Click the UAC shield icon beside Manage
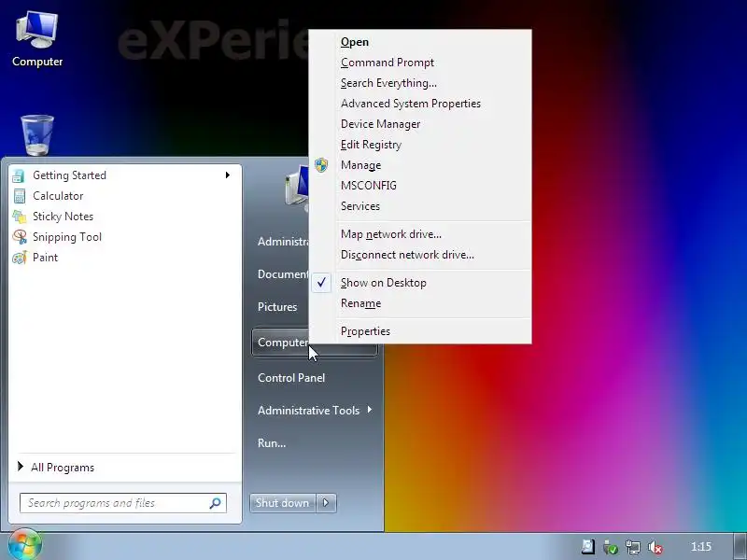Viewport: 747px width, 560px height. click(x=321, y=165)
